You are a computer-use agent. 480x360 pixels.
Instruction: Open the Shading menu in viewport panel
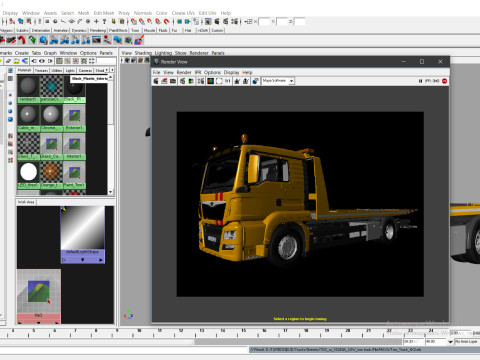(x=143, y=53)
